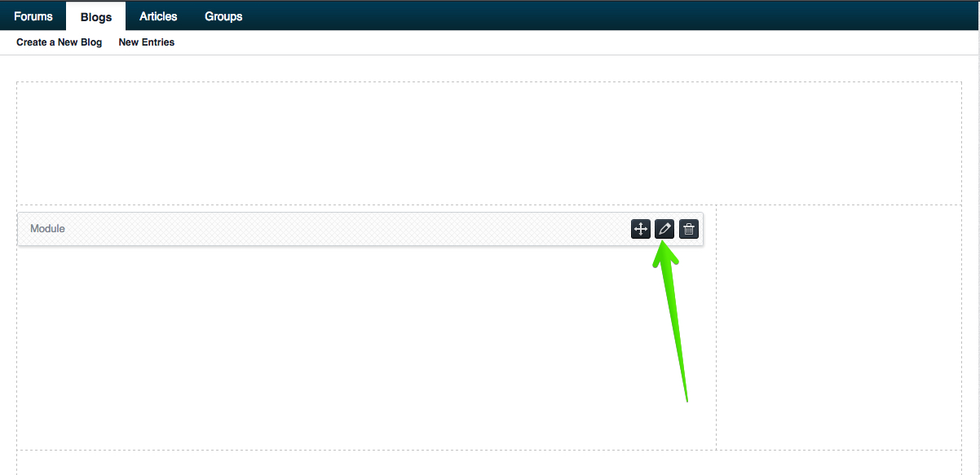The image size is (980, 475).
Task: Click the empty top layout section
Action: pyautogui.click(x=489, y=143)
